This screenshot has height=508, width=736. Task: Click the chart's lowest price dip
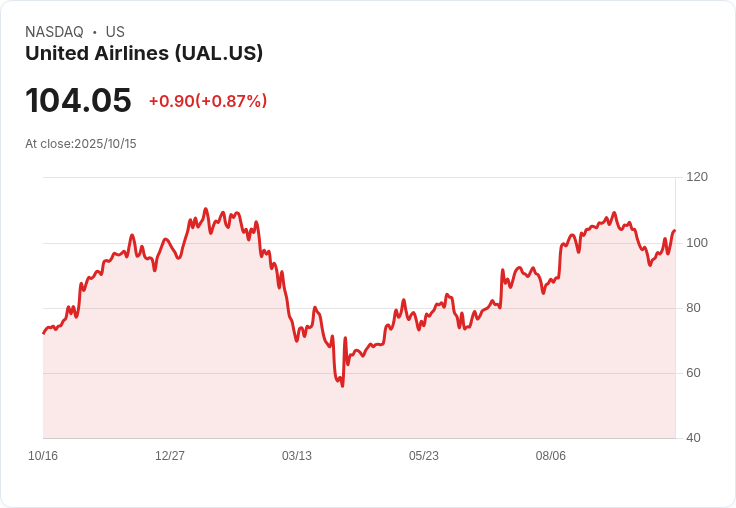tap(343, 385)
